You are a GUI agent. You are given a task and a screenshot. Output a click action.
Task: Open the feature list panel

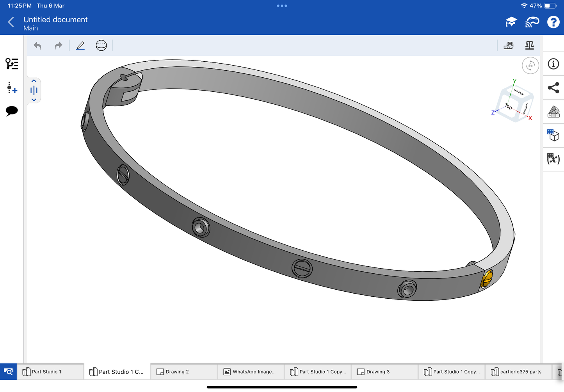[x=12, y=64]
